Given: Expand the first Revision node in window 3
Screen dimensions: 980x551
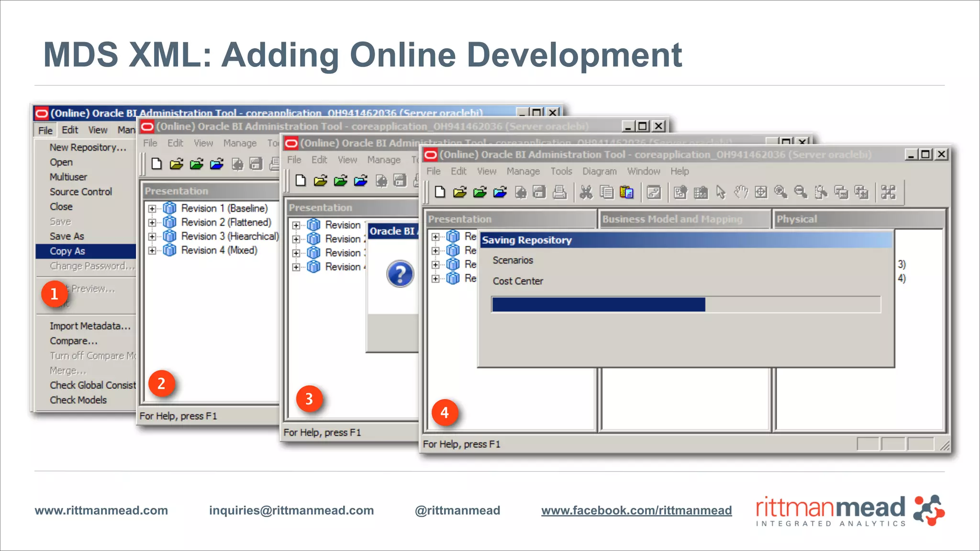Looking at the screenshot, I should pyautogui.click(x=296, y=225).
